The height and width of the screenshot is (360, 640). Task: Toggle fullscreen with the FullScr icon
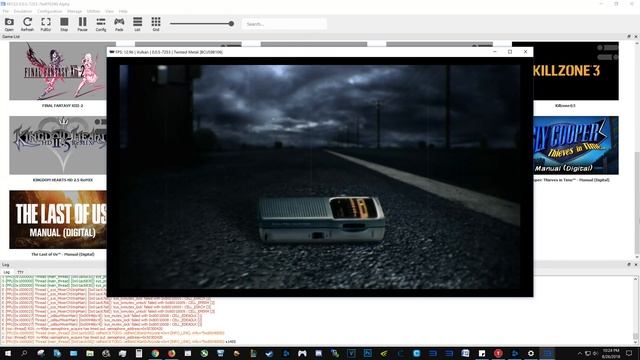46,24
